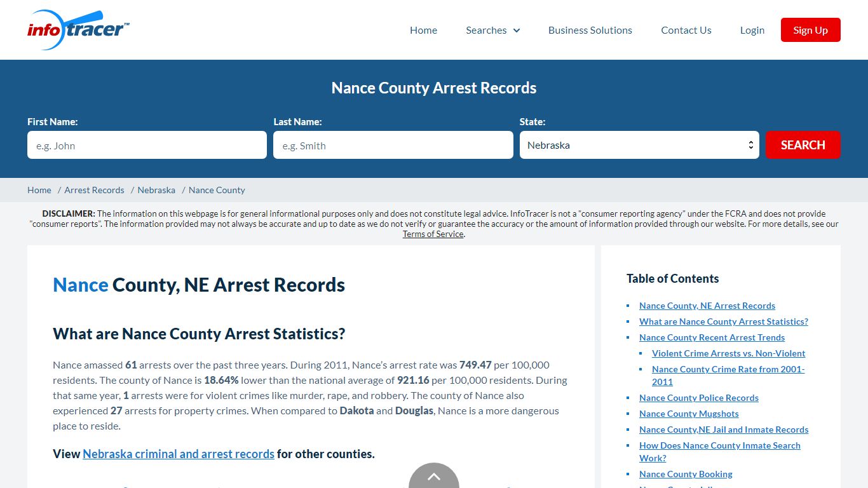Click the Table of Contents heading
868x488 pixels.
672,278
